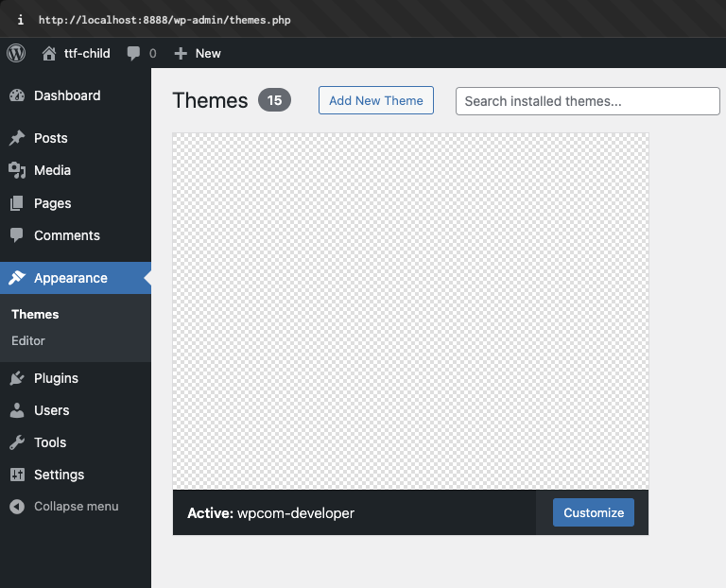Click the Pages icon in sidebar
Image resolution: width=726 pixels, height=588 pixels.
click(17, 203)
